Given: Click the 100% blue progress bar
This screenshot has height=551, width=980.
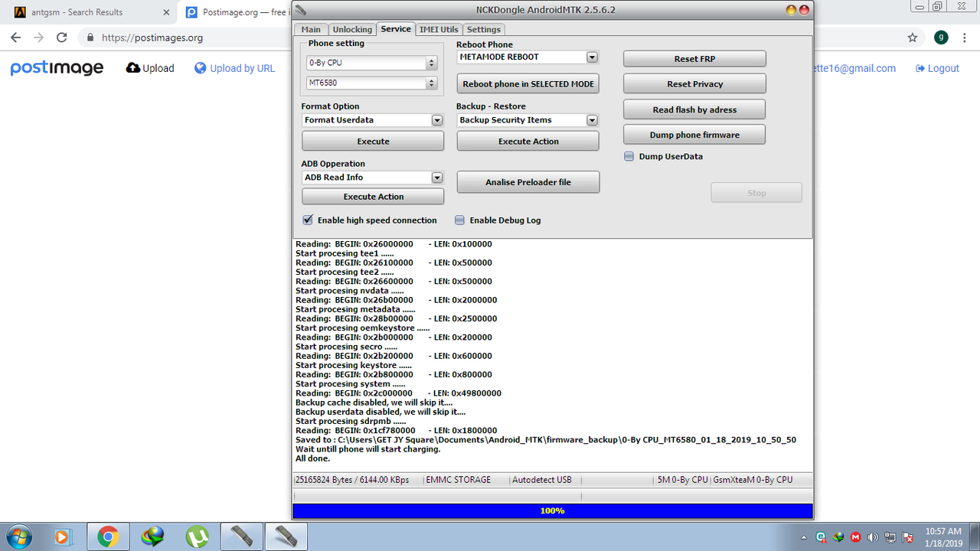Looking at the screenshot, I should click(553, 510).
